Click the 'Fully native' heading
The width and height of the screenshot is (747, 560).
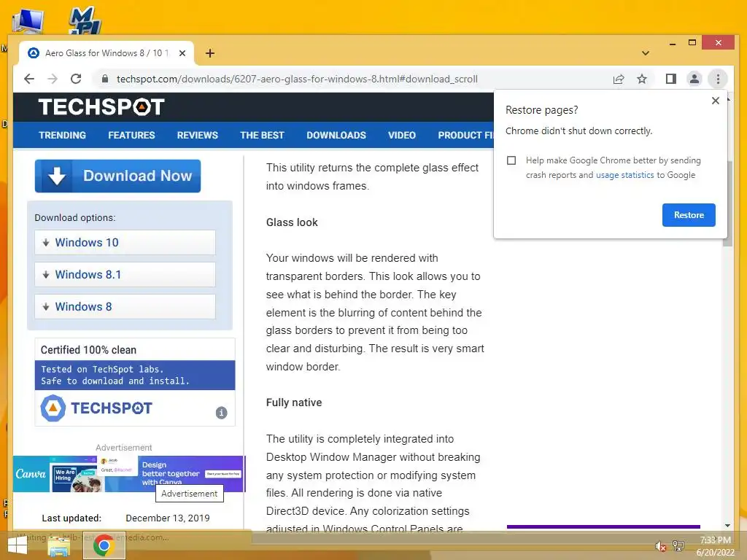click(293, 402)
